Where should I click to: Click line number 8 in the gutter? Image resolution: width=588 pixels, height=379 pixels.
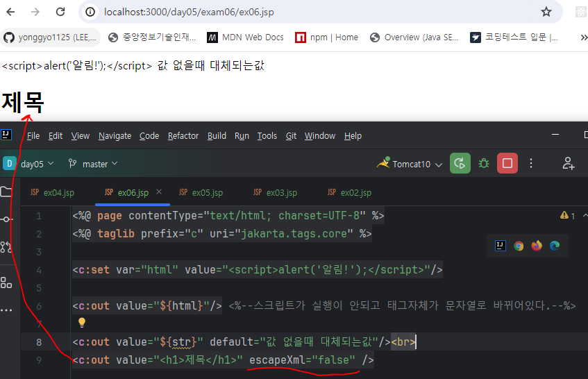tap(39, 342)
